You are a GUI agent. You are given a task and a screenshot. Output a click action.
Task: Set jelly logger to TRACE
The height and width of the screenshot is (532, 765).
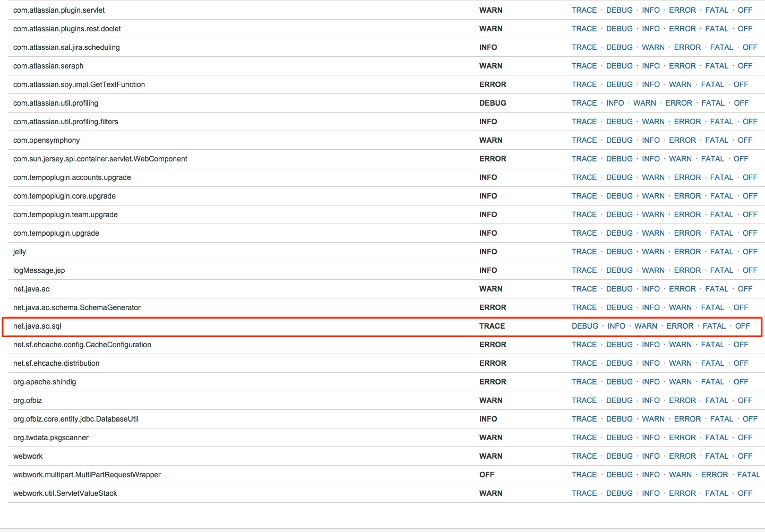point(584,252)
